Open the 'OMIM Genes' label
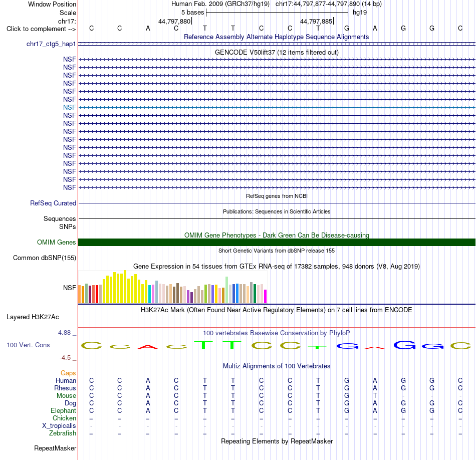 [x=56, y=243]
